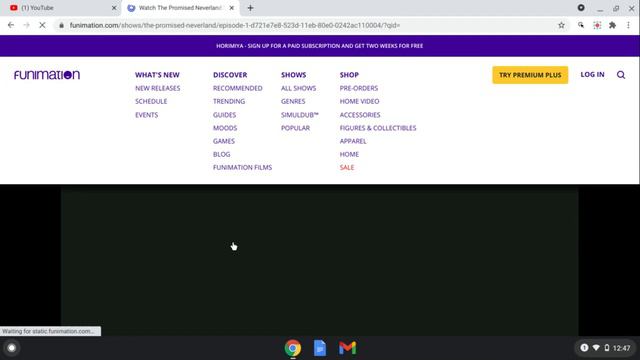Open ACCESSORIES in Shop
Screen dimensions: 640x360
coord(360,115)
